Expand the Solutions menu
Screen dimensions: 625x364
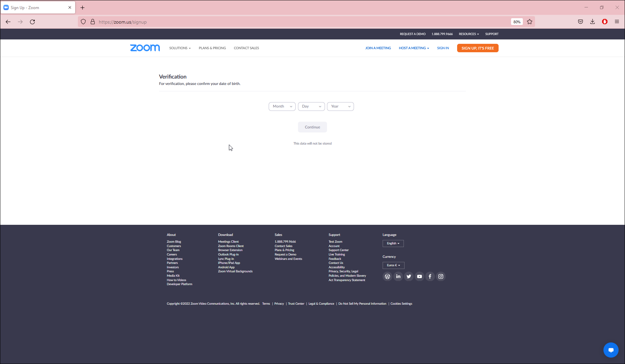(x=180, y=48)
